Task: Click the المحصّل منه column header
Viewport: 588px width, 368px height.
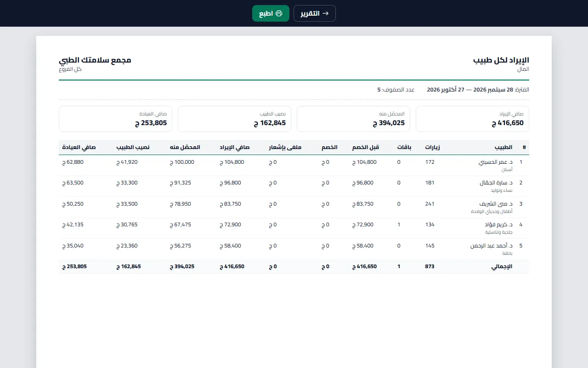Action: coord(185,147)
